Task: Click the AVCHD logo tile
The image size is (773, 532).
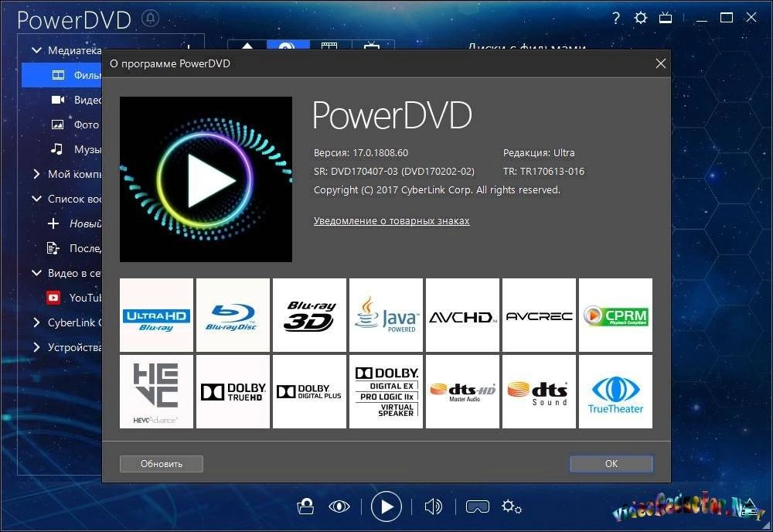Action: [462, 315]
